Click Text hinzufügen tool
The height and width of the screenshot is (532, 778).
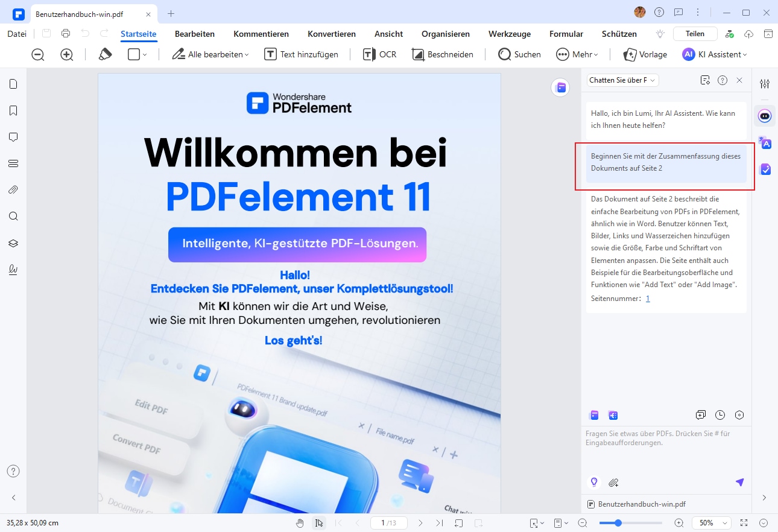(x=301, y=54)
